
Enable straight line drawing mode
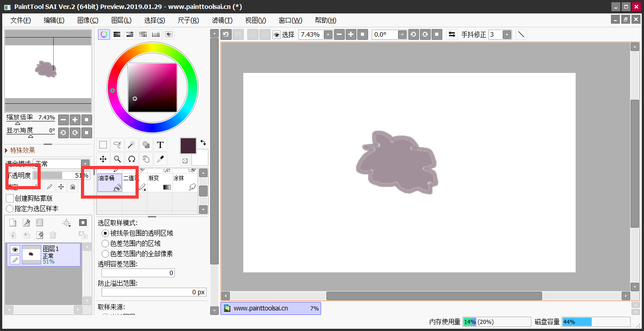click(521, 34)
